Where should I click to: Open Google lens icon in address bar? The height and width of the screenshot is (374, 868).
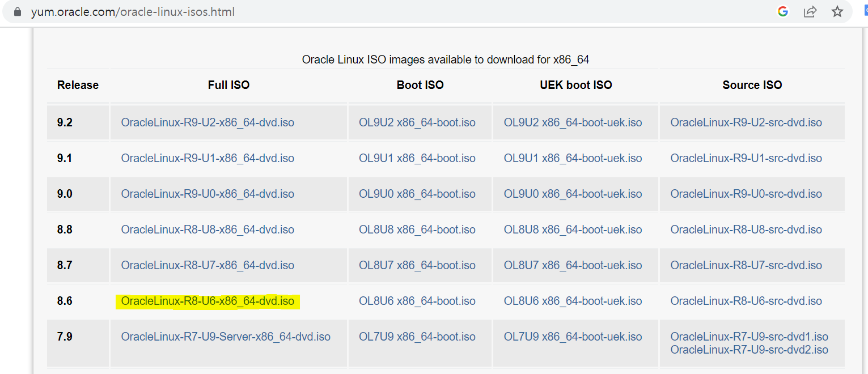pos(783,11)
